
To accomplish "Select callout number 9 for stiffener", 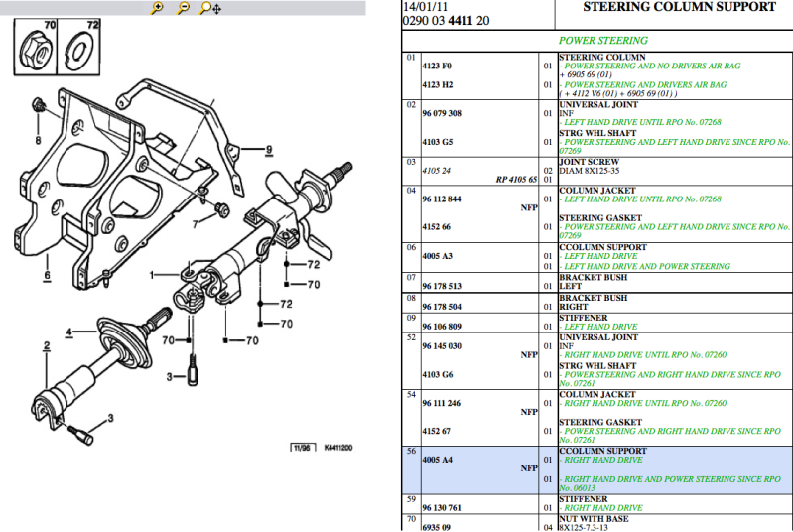I will (x=269, y=149).
